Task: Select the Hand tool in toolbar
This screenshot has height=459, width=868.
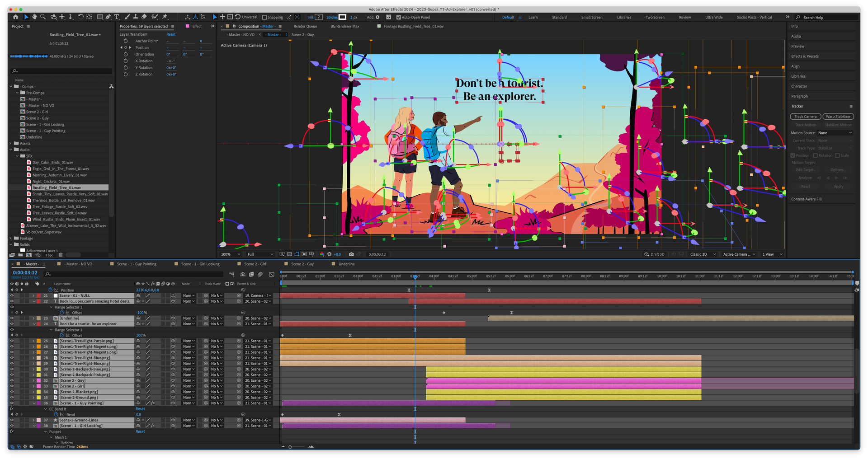Action: (34, 17)
